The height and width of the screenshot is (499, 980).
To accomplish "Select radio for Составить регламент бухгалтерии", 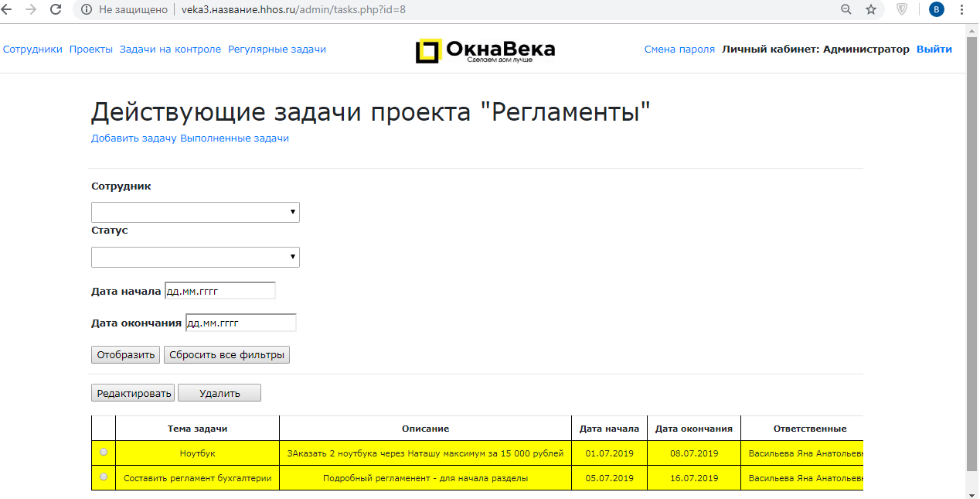I will coord(104,477).
